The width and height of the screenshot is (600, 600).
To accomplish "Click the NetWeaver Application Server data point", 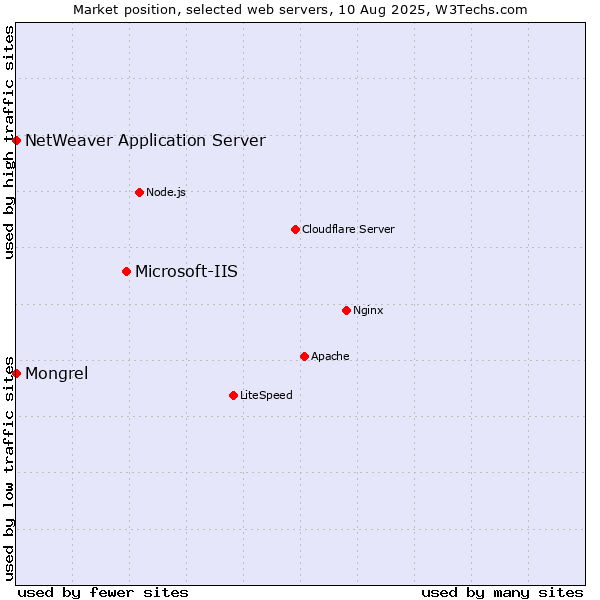I will pos(16,140).
